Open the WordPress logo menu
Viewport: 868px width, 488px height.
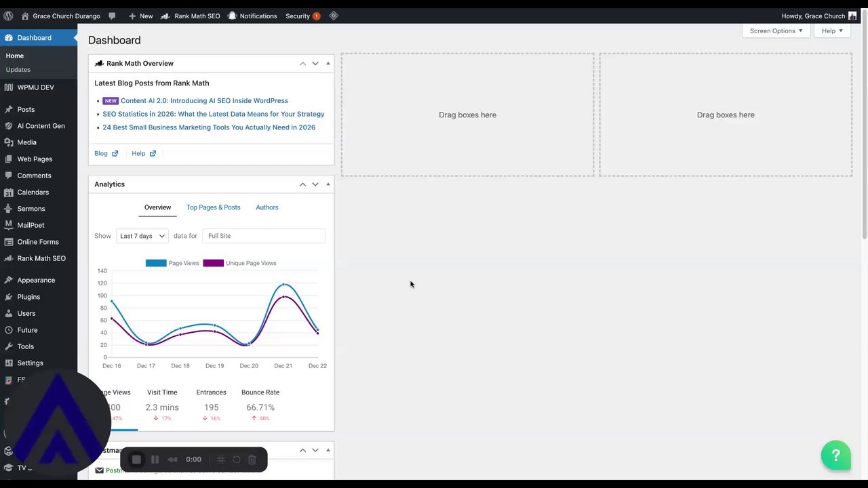(8, 16)
